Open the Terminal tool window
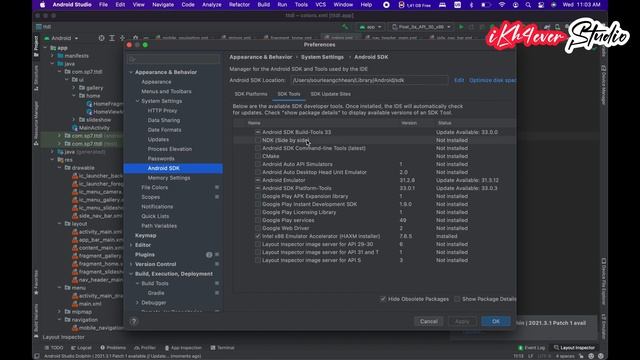Image resolution: width=640 pixels, height=360 pixels. coord(222,348)
